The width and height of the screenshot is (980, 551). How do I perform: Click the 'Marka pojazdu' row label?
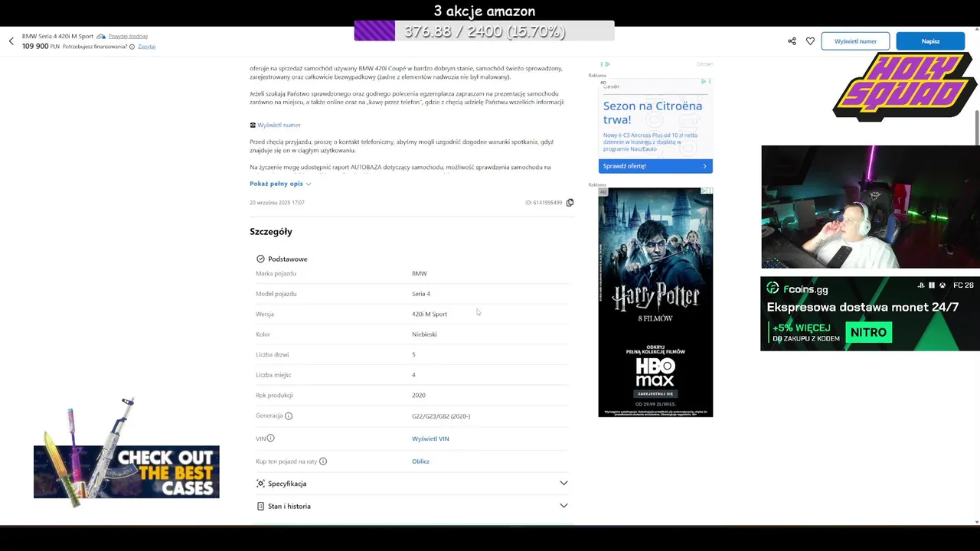coord(276,273)
